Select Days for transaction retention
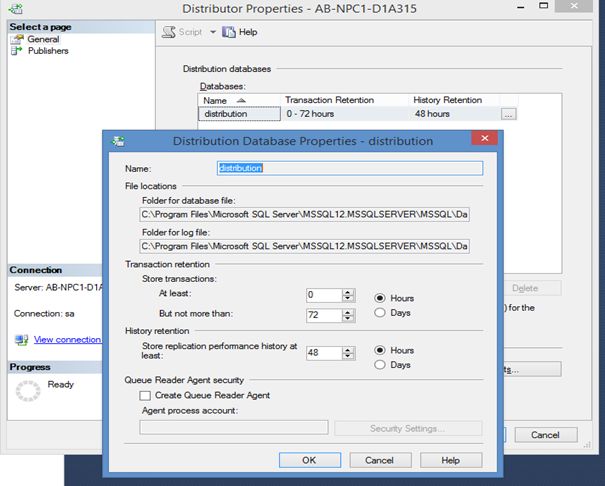This screenshot has height=486, width=605. 380,313
